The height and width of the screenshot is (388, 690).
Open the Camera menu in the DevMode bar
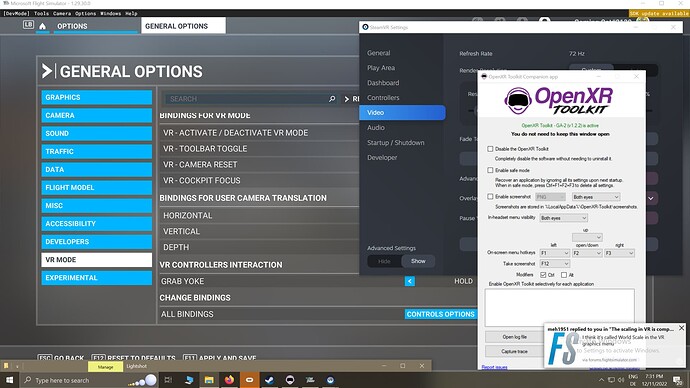click(62, 14)
